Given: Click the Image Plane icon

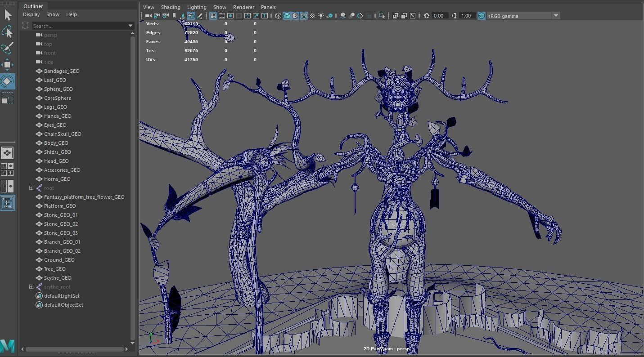Looking at the screenshot, I should pos(183,16).
